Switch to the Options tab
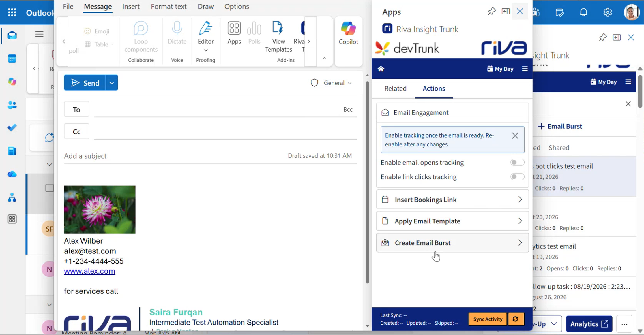Image resolution: width=644 pixels, height=335 pixels. 237,6
